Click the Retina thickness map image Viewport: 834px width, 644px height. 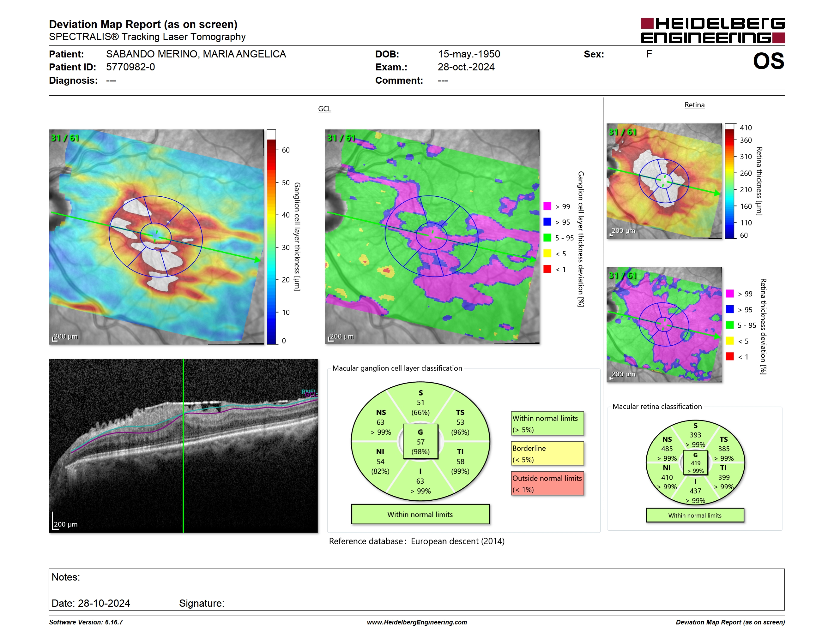664,181
